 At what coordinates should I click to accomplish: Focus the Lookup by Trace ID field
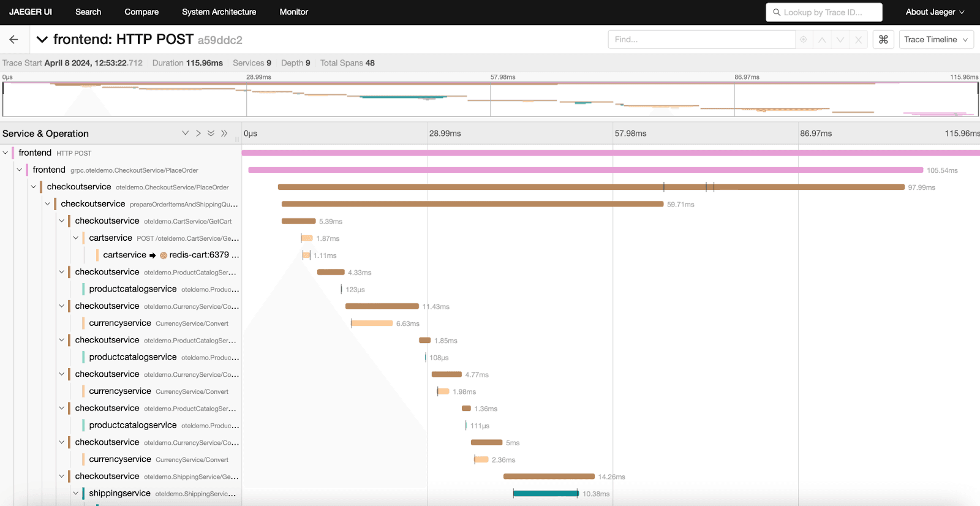click(824, 12)
